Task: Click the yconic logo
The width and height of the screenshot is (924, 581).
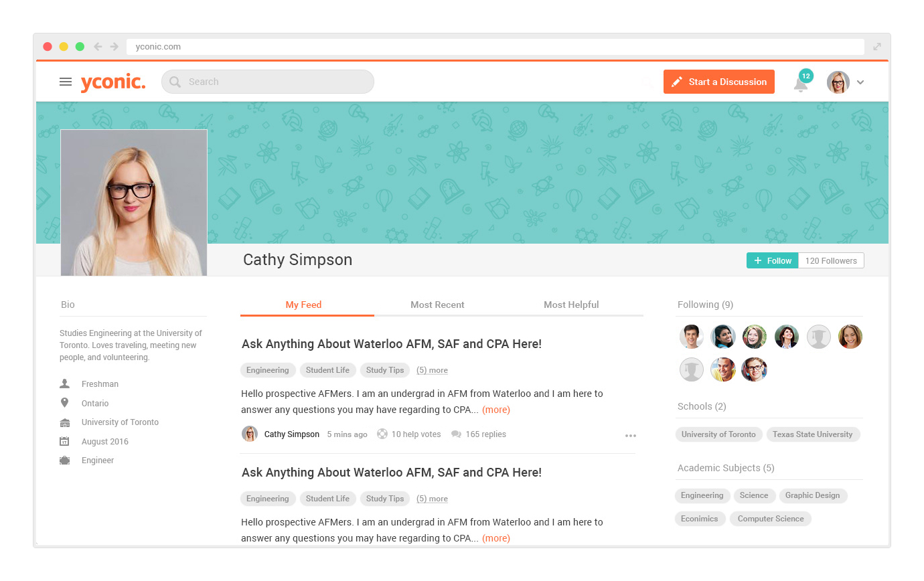Action: coord(112,82)
